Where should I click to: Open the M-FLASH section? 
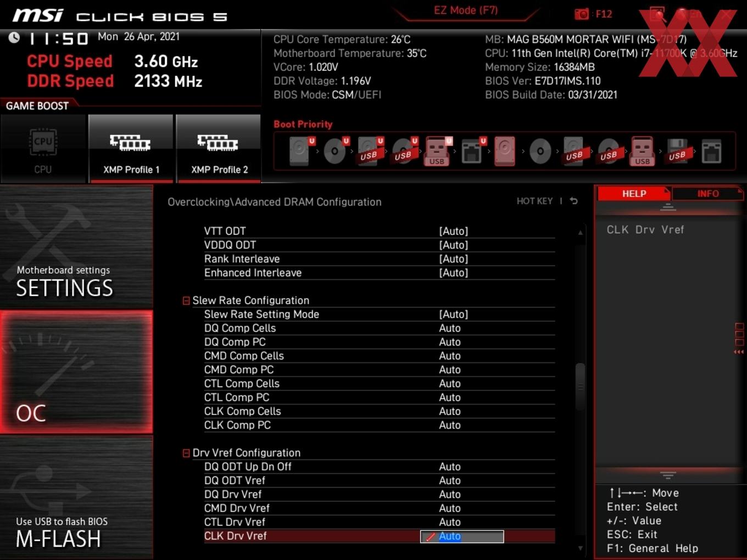click(x=76, y=497)
